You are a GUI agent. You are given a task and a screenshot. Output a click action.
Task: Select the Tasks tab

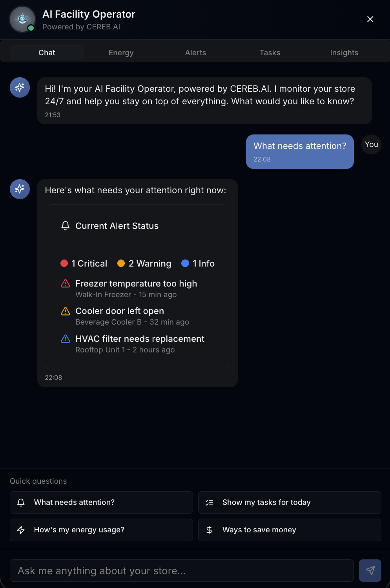point(270,52)
